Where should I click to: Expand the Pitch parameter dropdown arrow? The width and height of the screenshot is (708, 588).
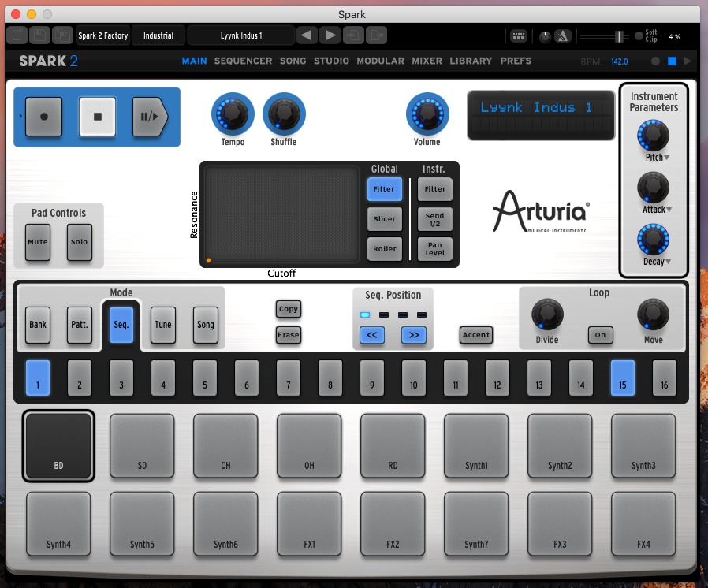pyautogui.click(x=667, y=158)
